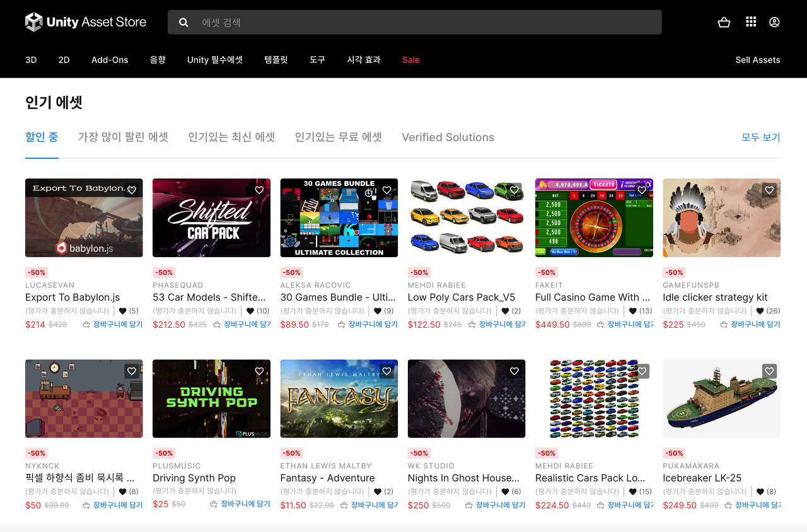Click the Unity Asset Store logo
The height and width of the screenshot is (532, 807).
click(86, 22)
